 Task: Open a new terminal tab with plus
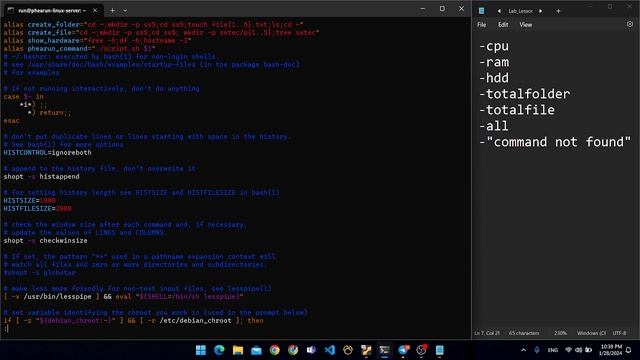point(112,10)
